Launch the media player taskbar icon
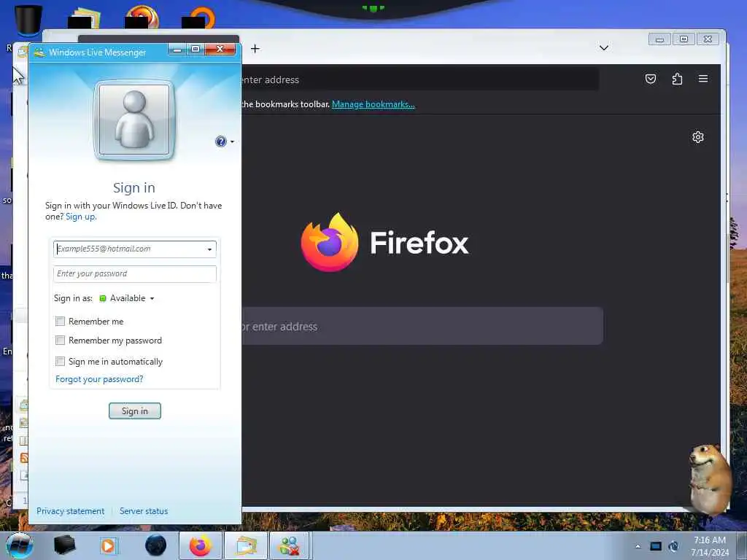The height and width of the screenshot is (560, 747). click(108, 545)
